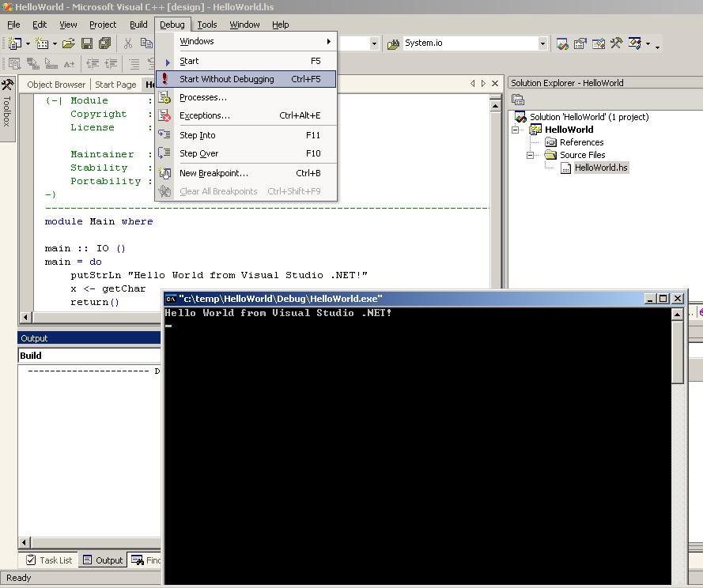Viewport: 703px width, 588px height.
Task: Click the Decrease Indent toolbar icon
Action: (x=93, y=64)
